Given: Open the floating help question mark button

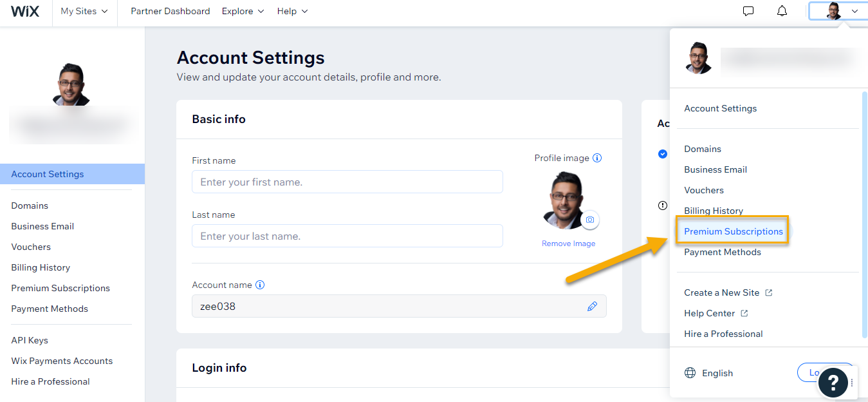Looking at the screenshot, I should point(833,383).
